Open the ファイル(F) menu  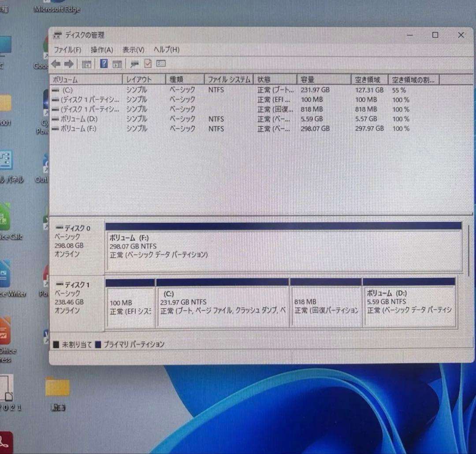[67, 50]
